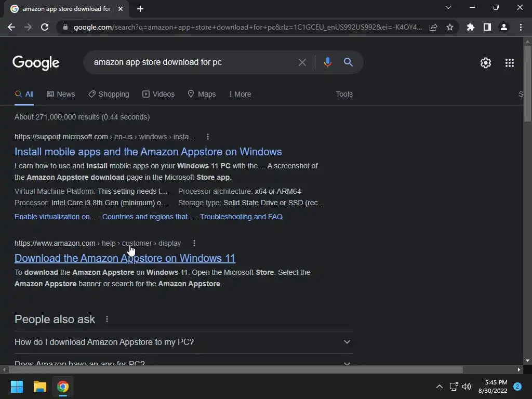Viewport: 532px width, 399px height.
Task: Start voice search with microphone icon
Action: [327, 62]
